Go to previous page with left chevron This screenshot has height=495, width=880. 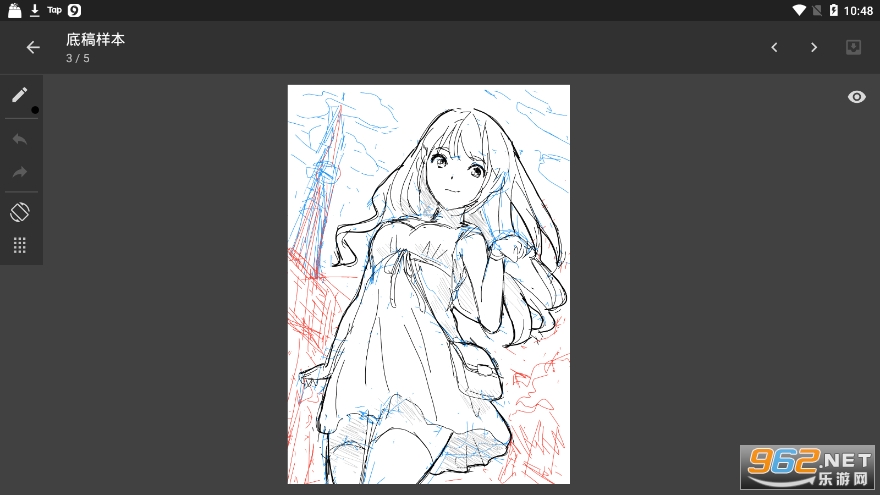coord(774,47)
